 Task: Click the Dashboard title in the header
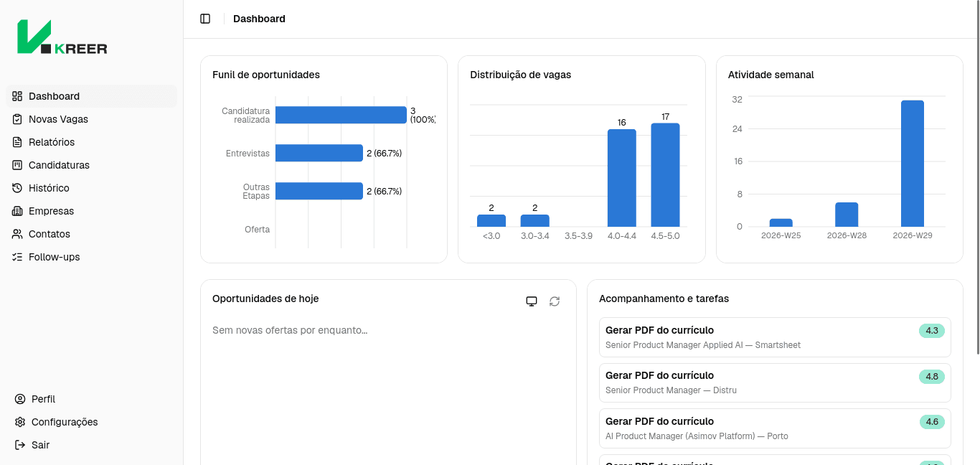[259, 19]
